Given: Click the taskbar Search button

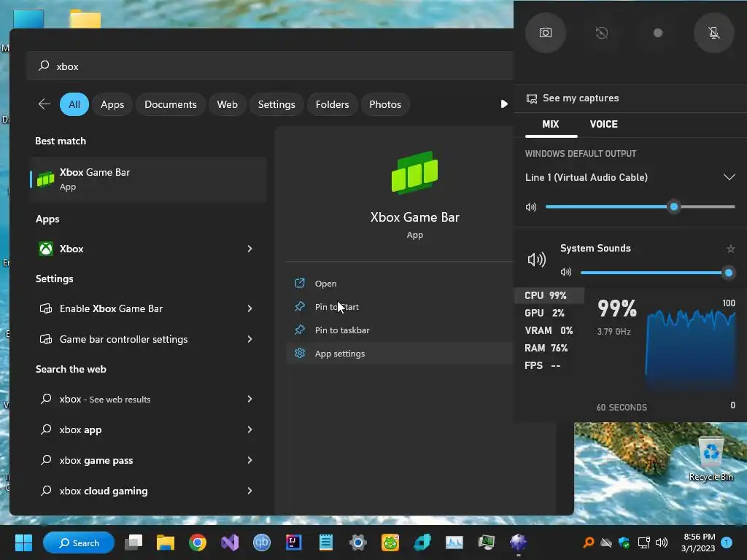Looking at the screenshot, I should coord(79,542).
